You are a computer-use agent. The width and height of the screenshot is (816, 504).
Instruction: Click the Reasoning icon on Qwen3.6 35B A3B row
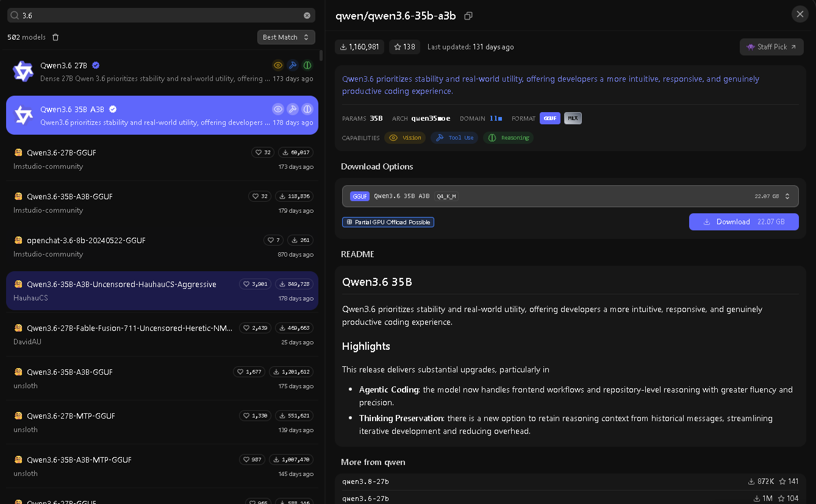[307, 109]
